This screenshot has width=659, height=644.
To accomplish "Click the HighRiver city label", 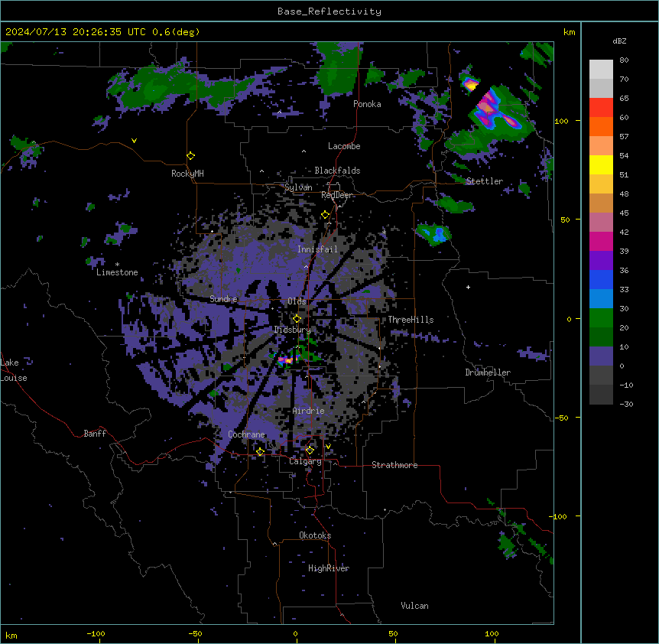I will coord(329,568).
